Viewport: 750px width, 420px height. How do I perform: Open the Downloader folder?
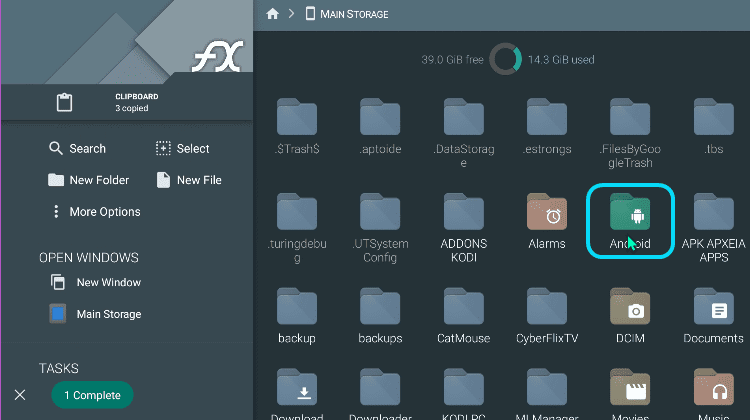(x=380, y=394)
